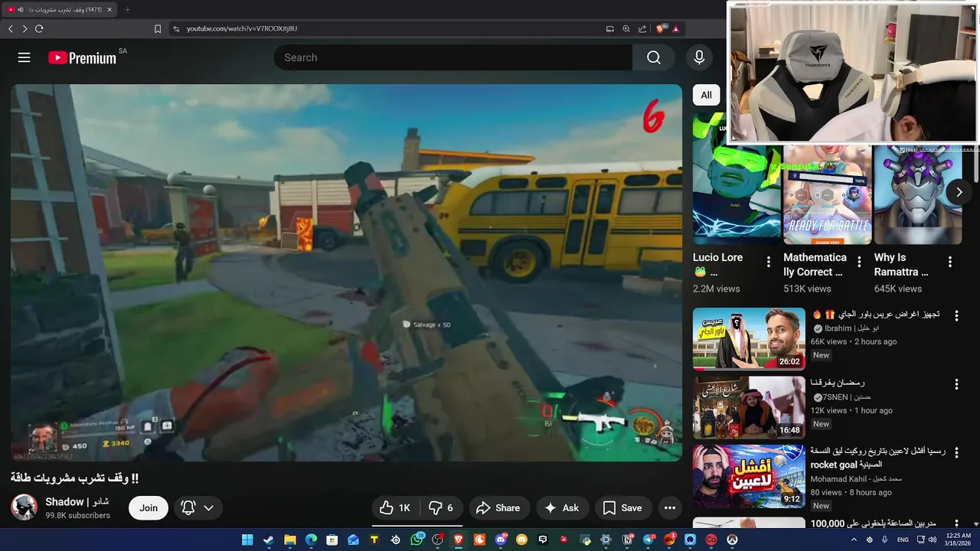Viewport: 980px width, 551px height.
Task: Open options menu for Ibrahim's video
Action: (x=956, y=315)
